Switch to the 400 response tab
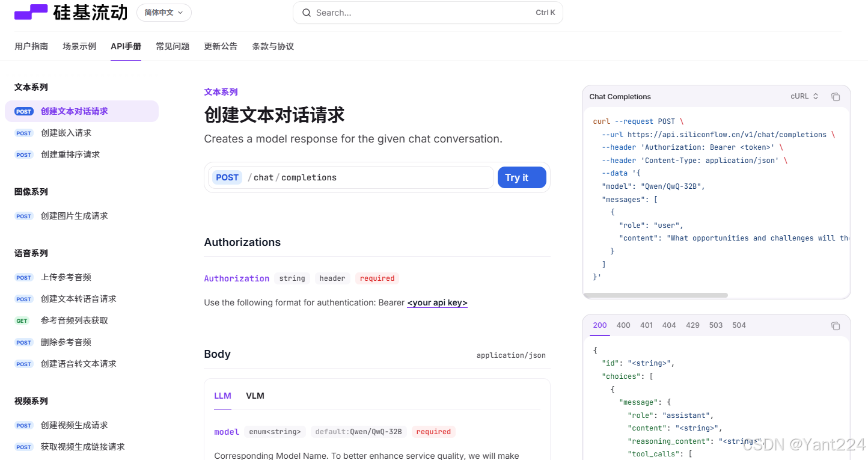 pyautogui.click(x=623, y=325)
